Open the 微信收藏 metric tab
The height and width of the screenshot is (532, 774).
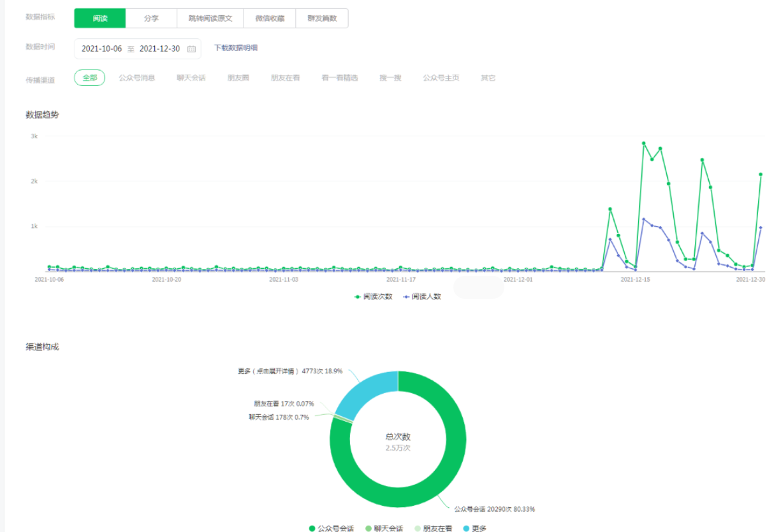coord(270,18)
